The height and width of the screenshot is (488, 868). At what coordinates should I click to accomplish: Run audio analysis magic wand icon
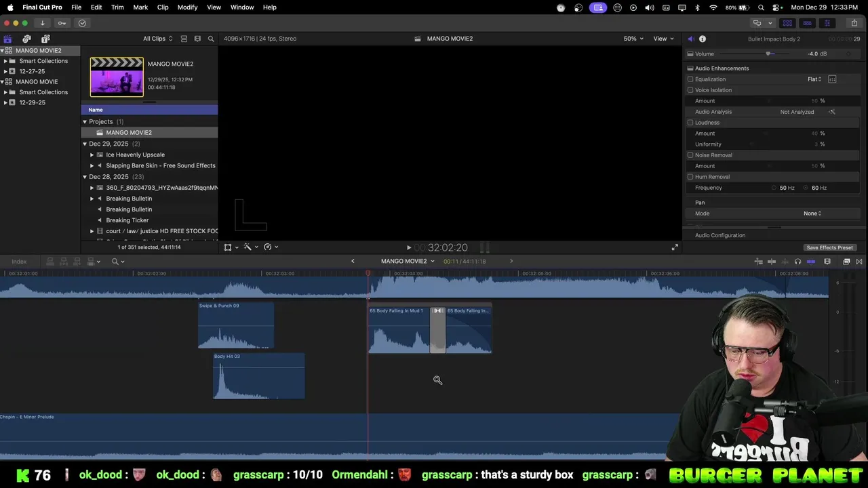point(832,112)
